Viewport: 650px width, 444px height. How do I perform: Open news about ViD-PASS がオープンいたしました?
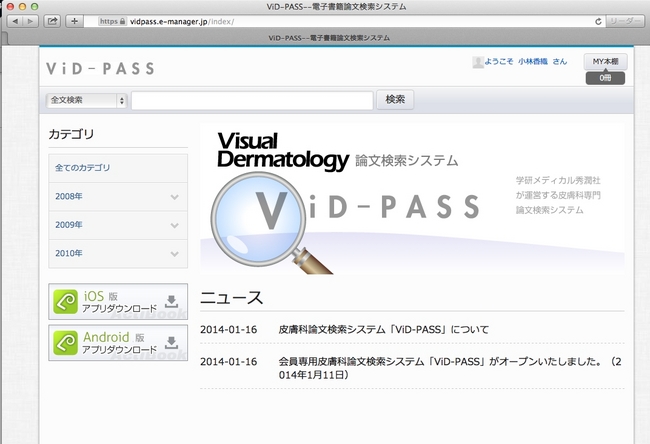click(450, 368)
